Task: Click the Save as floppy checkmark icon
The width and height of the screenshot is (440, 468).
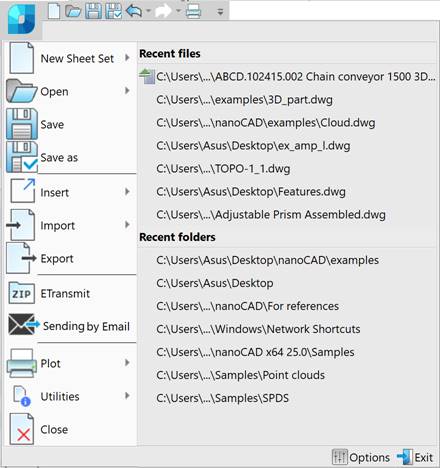Action: coord(22,157)
